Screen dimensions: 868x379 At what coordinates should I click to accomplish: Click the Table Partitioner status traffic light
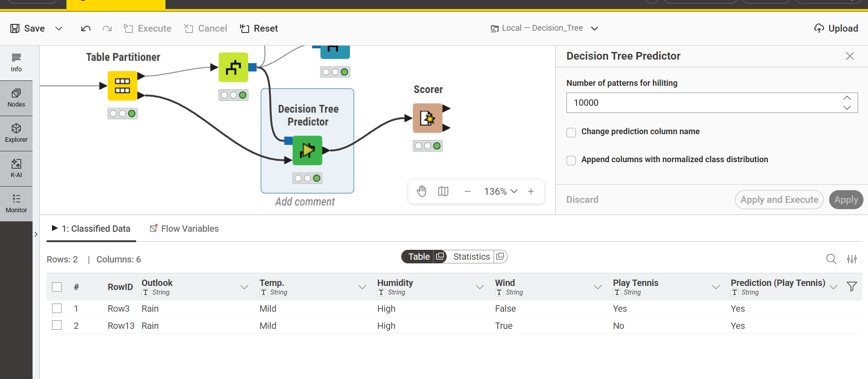tap(123, 113)
